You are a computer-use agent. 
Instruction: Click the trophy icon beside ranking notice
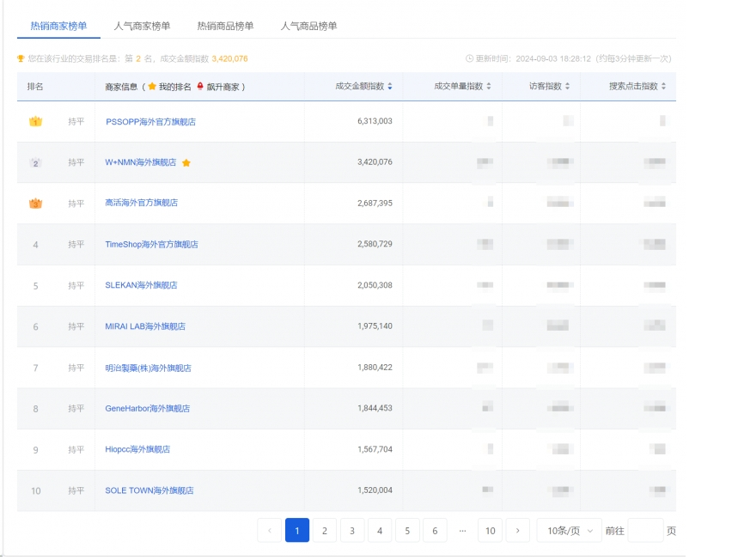coord(21,58)
